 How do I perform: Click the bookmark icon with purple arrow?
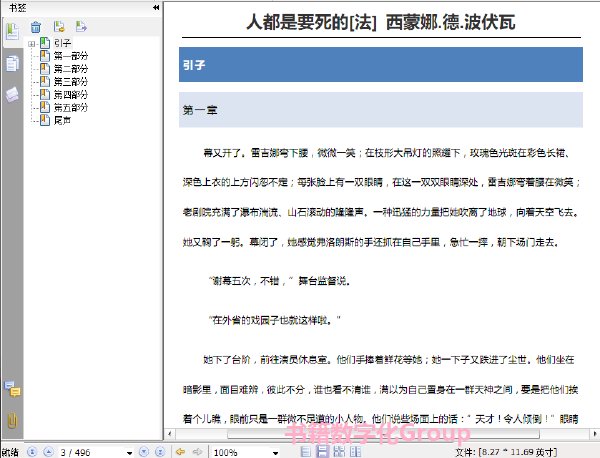[81, 26]
